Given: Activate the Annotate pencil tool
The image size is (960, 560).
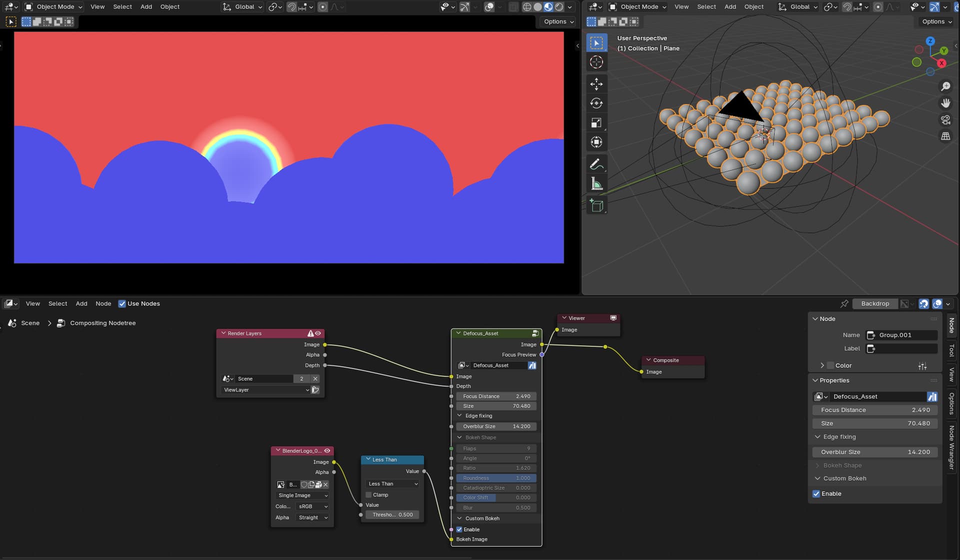Looking at the screenshot, I should tap(596, 164).
